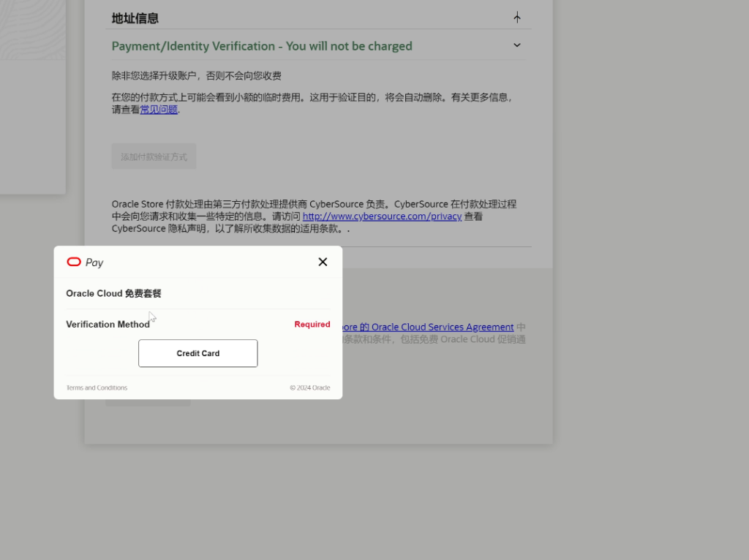Click the red Required indicator
The height and width of the screenshot is (560, 749).
pyautogui.click(x=312, y=325)
